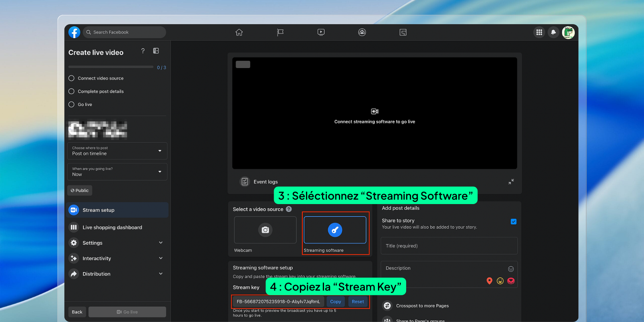Expand the Distribution section chevron
Screen dimensions: 644x322
tap(161, 274)
